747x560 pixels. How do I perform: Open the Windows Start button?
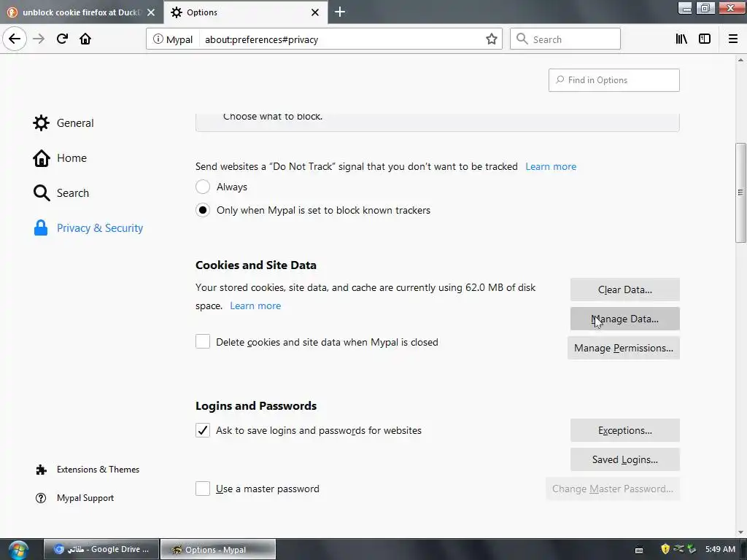click(18, 550)
